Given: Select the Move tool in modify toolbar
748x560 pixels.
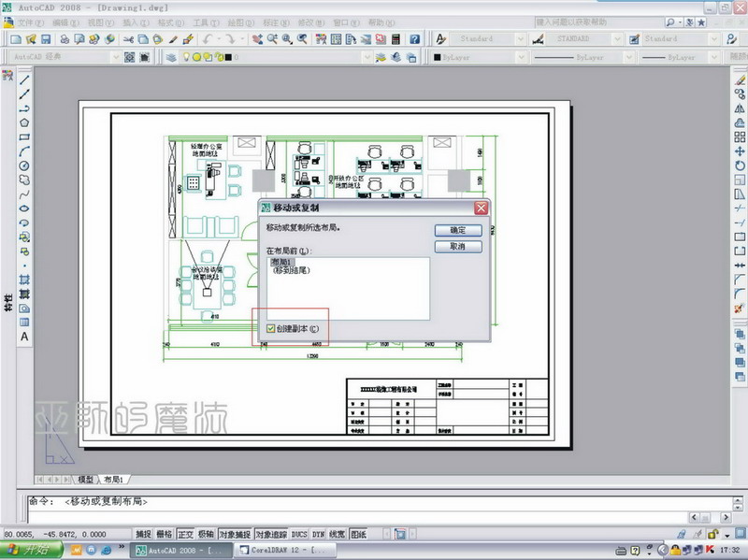Looking at the screenshot, I should point(740,151).
